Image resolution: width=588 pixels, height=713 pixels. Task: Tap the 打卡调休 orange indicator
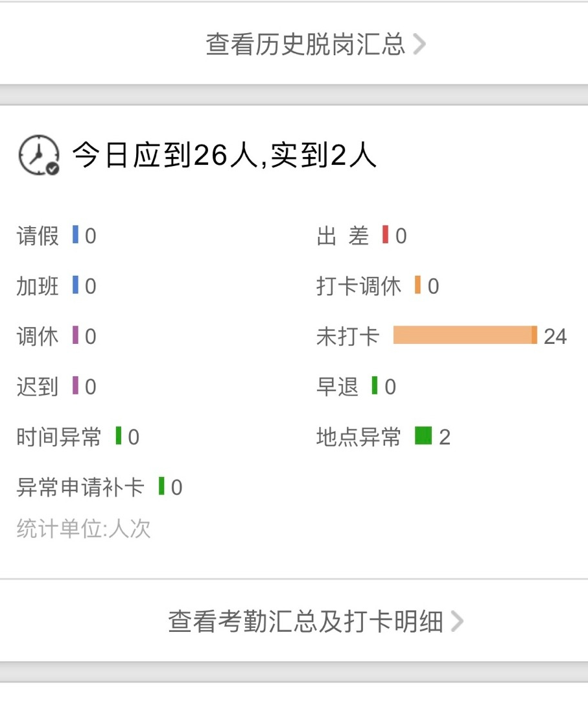click(x=417, y=285)
